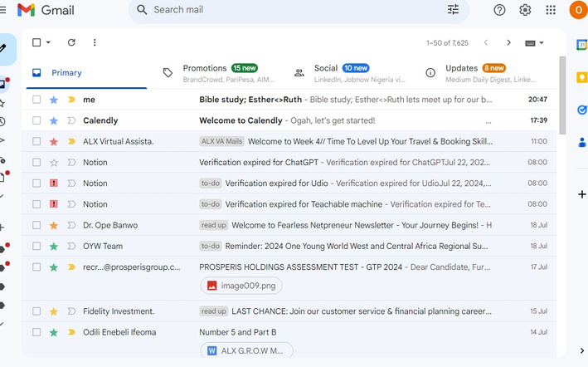Open the image009.png attachment
588x367 pixels.
click(x=241, y=286)
